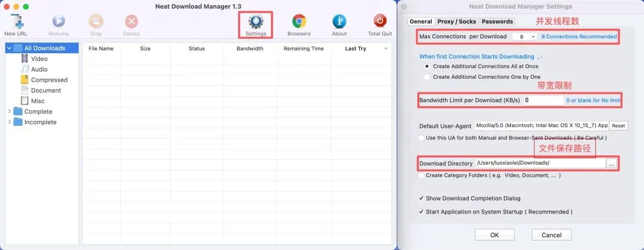Screen dimensions: 644x250
Task: Click the Incomplete folder icon
Action: 18,122
